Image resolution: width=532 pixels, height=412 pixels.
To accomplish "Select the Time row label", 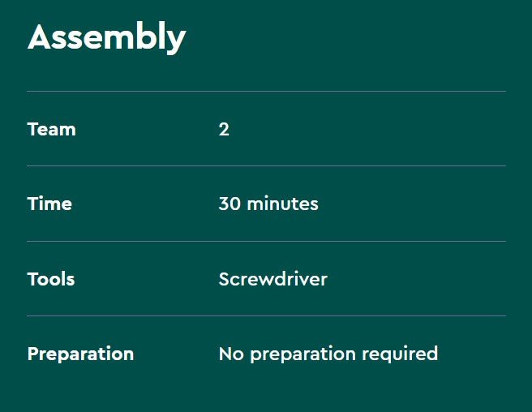I will (49, 204).
